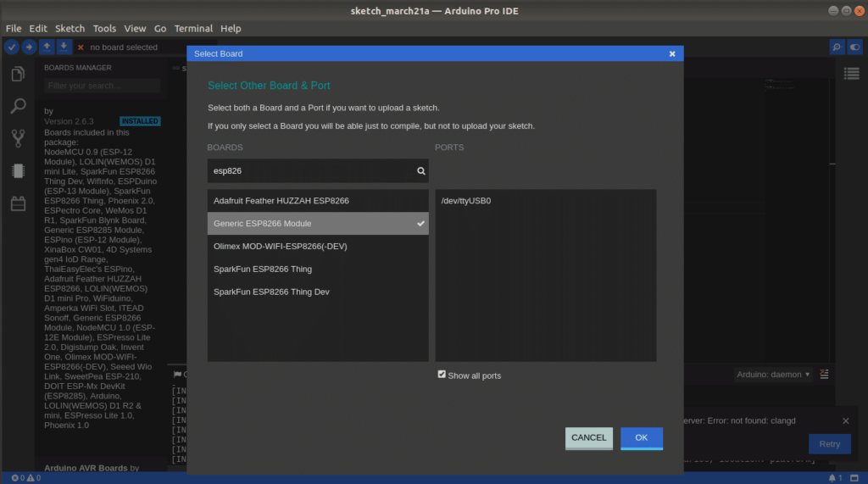
Task: Toggle the Show all ports checkbox
Action: pyautogui.click(x=441, y=375)
